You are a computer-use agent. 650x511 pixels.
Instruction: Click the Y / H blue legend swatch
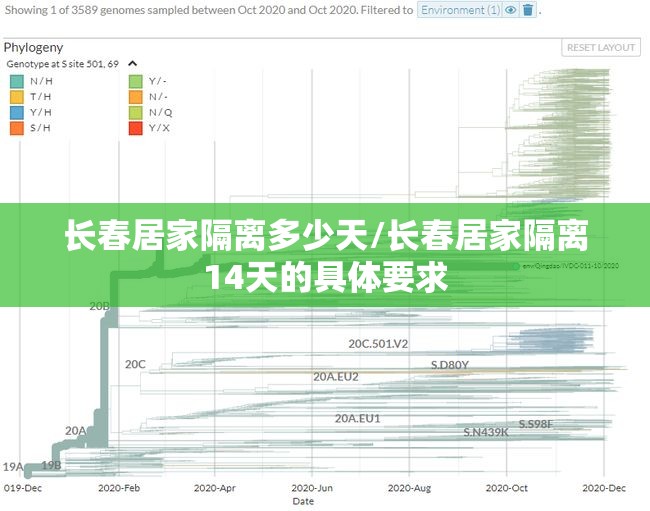pyautogui.click(x=17, y=112)
